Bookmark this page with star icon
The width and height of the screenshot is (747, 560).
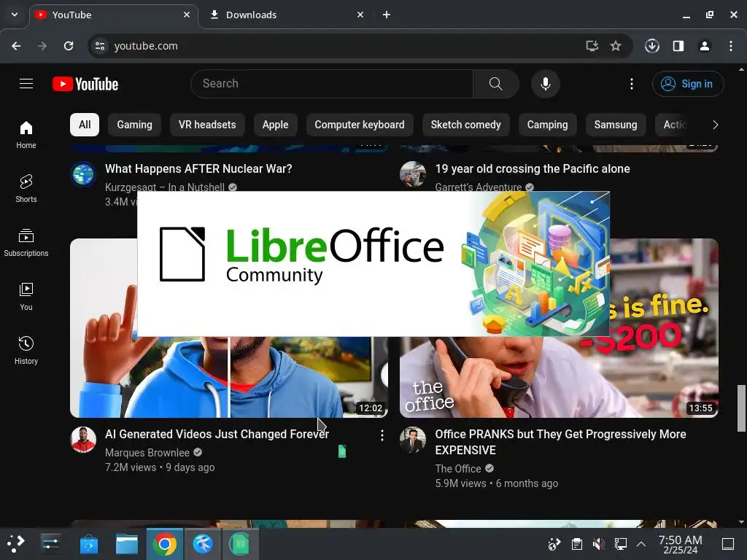tap(616, 46)
